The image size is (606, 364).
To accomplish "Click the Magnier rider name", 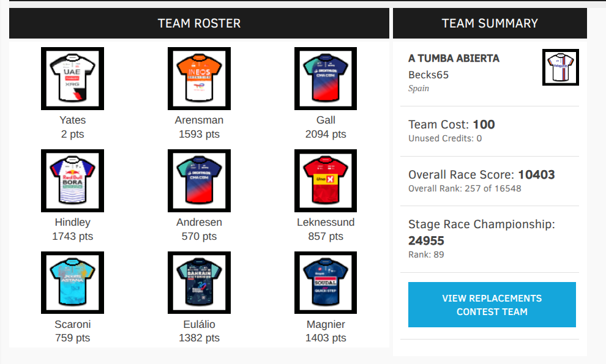I will (326, 324).
